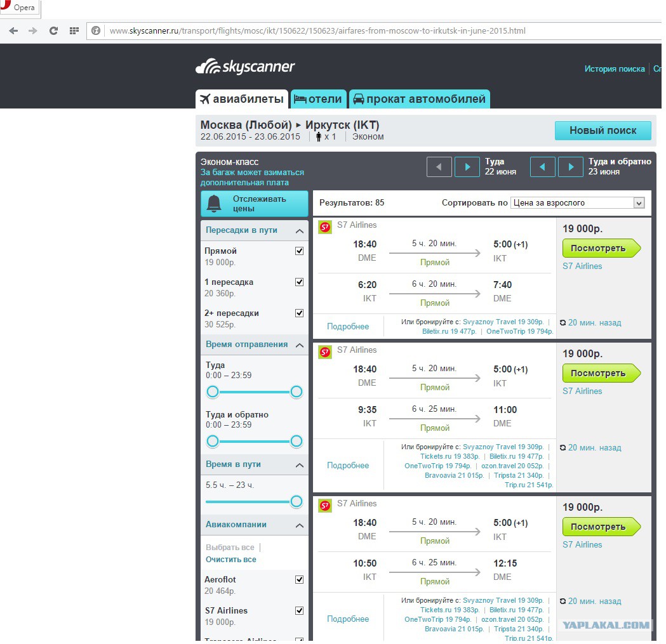The image size is (666, 644).
Task: Click Очистить все airlines link
Action: tap(231, 560)
